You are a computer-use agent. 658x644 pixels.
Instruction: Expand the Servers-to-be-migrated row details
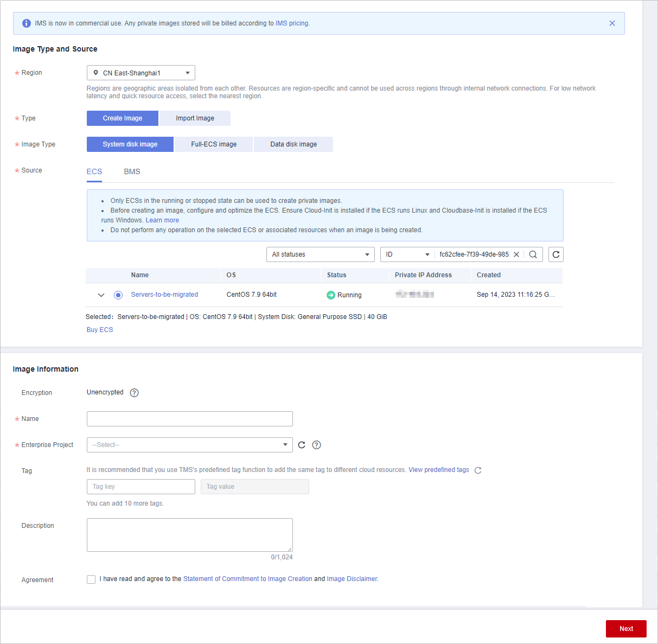[x=101, y=295]
